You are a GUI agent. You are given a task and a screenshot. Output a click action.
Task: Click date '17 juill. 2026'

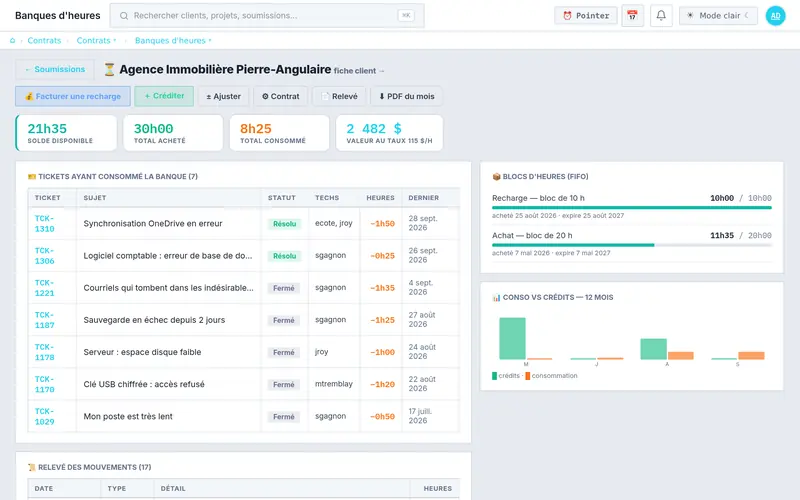pyautogui.click(x=420, y=416)
